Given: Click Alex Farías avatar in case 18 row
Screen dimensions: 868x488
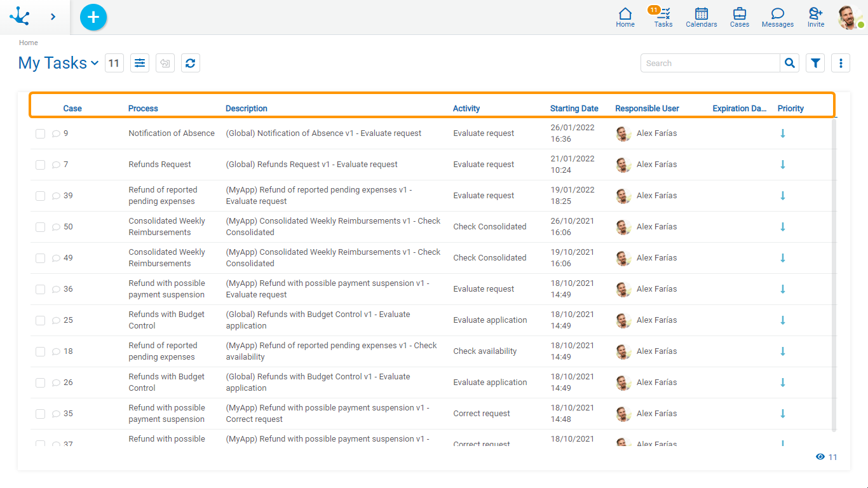Looking at the screenshot, I should pyautogui.click(x=623, y=351).
